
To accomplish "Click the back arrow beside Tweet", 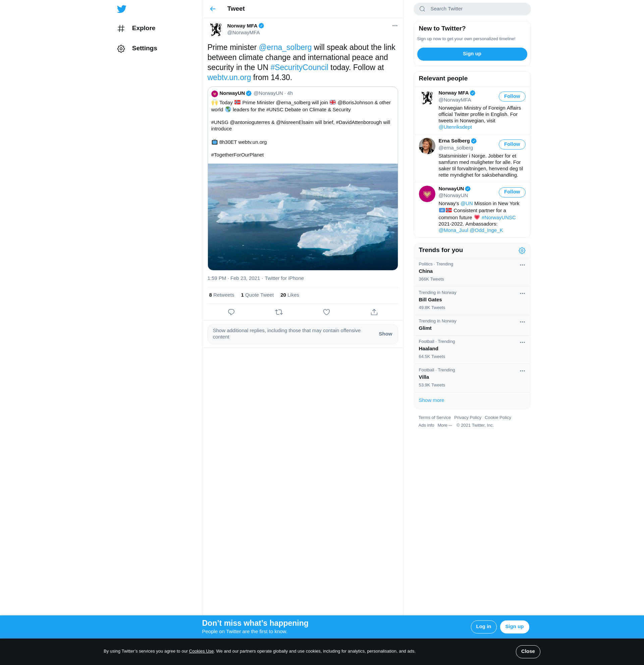I will pos(213,9).
